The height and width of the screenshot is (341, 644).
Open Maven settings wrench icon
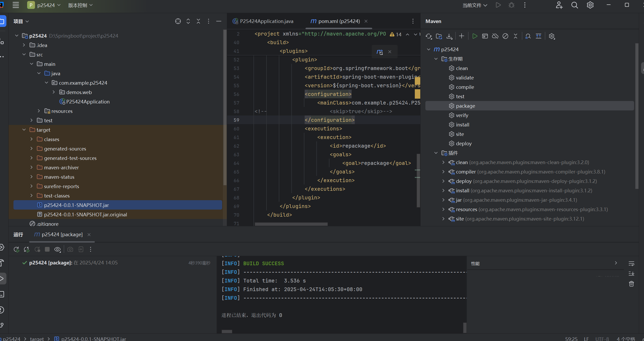[552, 36]
